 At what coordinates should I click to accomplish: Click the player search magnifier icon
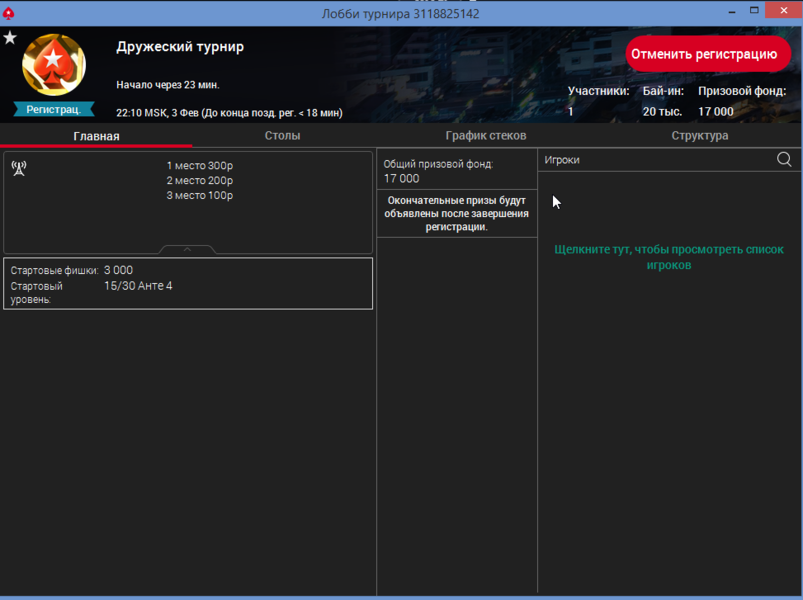coord(784,160)
